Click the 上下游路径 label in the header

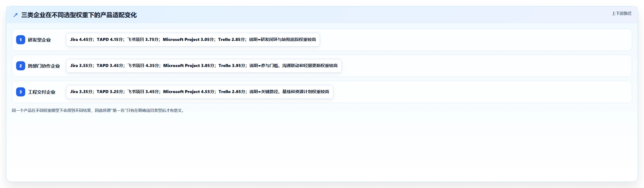[x=622, y=14]
